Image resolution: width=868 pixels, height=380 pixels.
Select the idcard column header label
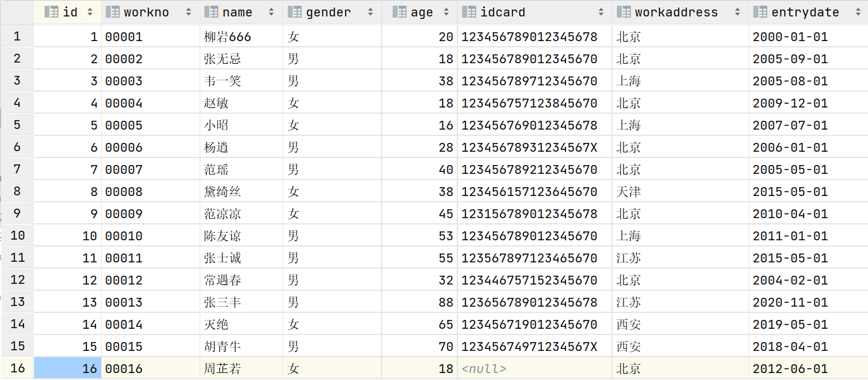(503, 12)
